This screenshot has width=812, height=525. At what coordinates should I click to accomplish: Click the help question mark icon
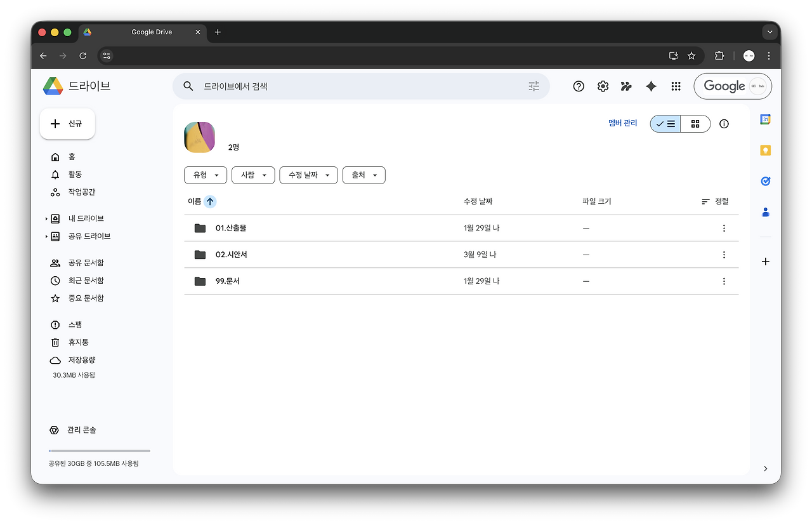(x=579, y=86)
